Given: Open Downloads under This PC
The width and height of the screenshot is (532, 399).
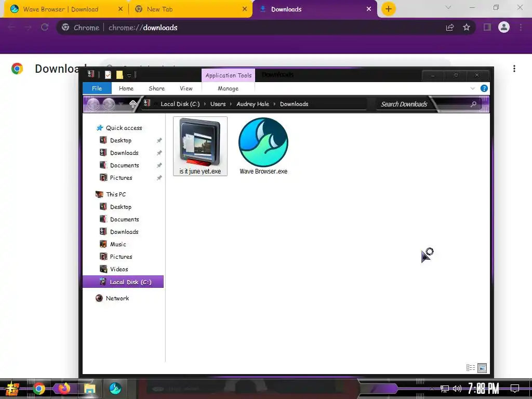Looking at the screenshot, I should pyautogui.click(x=124, y=232).
